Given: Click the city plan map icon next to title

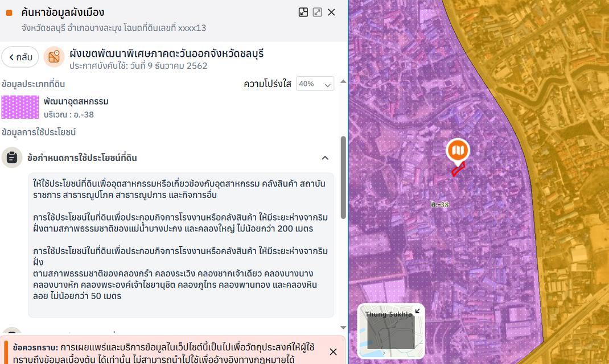Looking at the screenshot, I should pos(54,57).
